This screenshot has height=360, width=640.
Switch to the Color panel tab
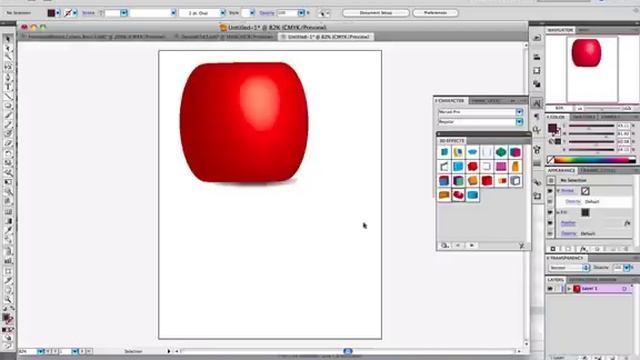pos(556,117)
